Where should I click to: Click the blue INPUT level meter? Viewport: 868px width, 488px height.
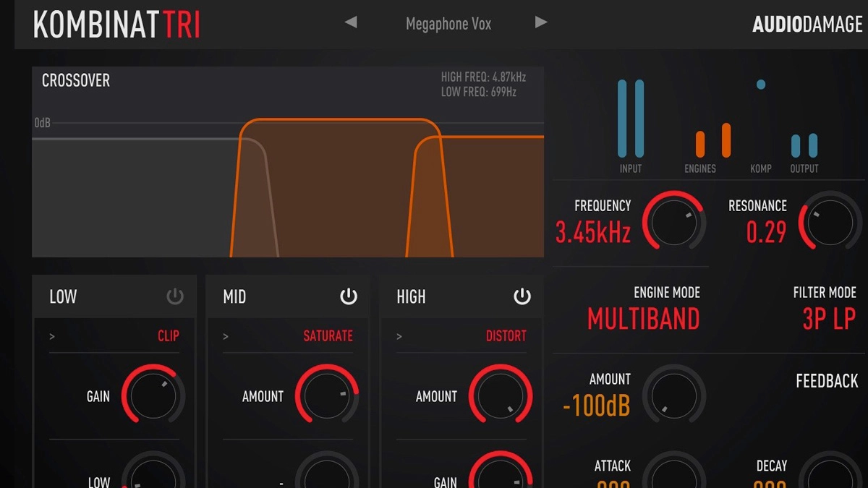[x=631, y=119]
